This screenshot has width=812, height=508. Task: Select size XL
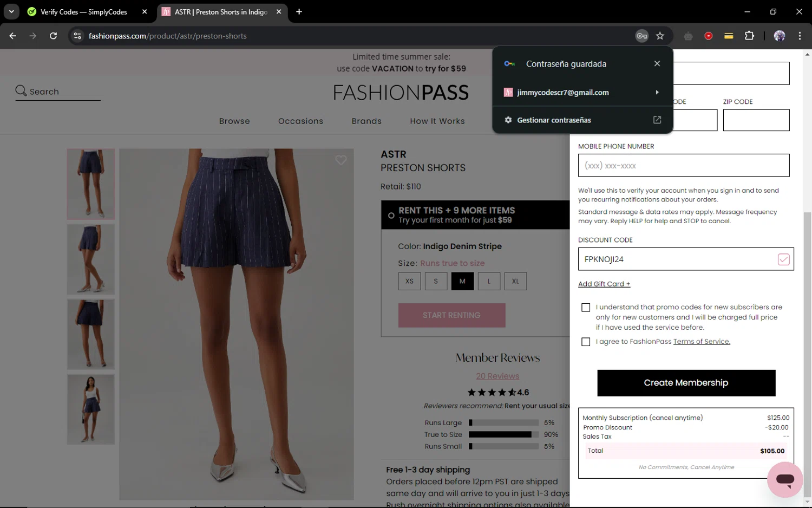515,281
